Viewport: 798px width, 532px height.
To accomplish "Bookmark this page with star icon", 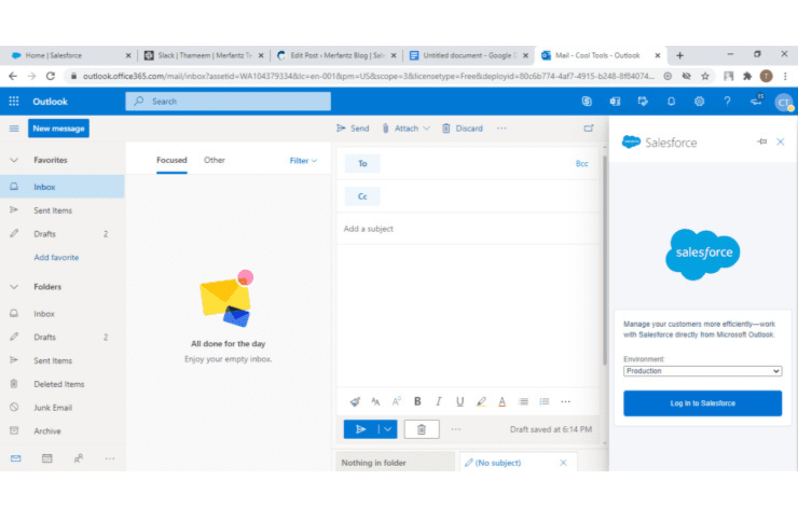I will pyautogui.click(x=705, y=76).
